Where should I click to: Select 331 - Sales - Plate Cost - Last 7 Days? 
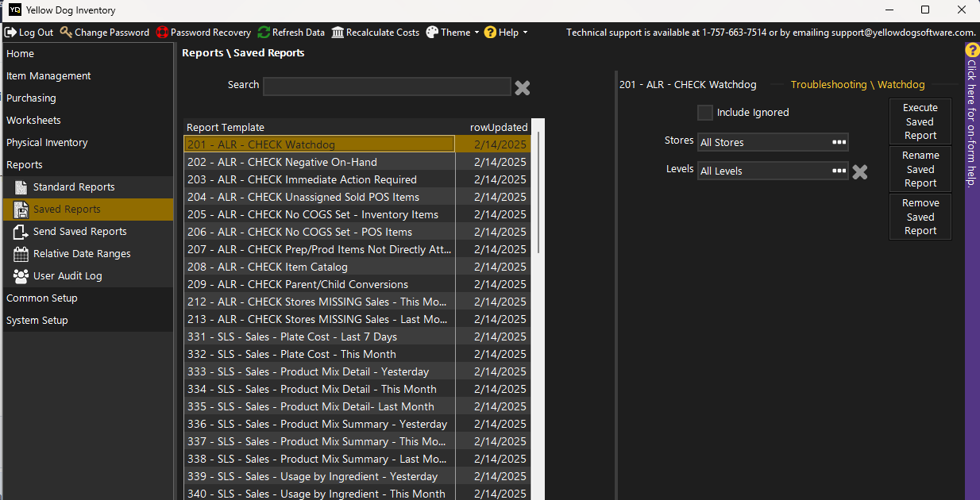point(357,337)
